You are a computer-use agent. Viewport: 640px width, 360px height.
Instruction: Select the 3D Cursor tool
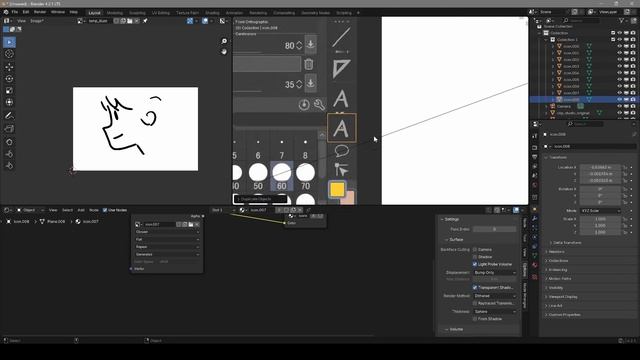9,54
